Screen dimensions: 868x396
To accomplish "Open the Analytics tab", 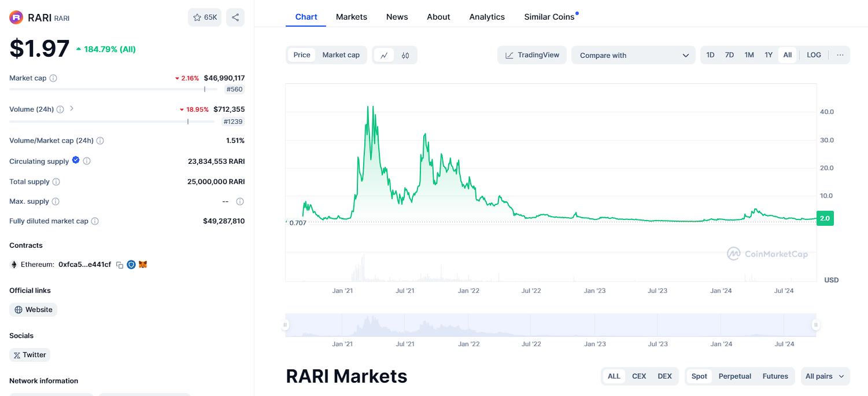I will click(487, 17).
